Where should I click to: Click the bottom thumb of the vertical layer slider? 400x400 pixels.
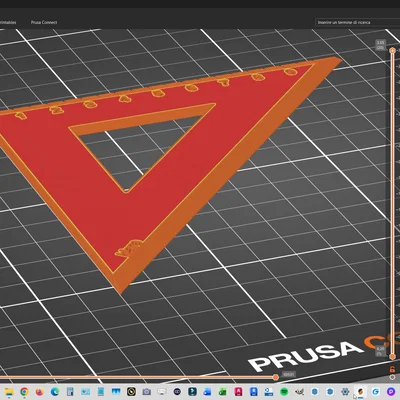(x=392, y=357)
